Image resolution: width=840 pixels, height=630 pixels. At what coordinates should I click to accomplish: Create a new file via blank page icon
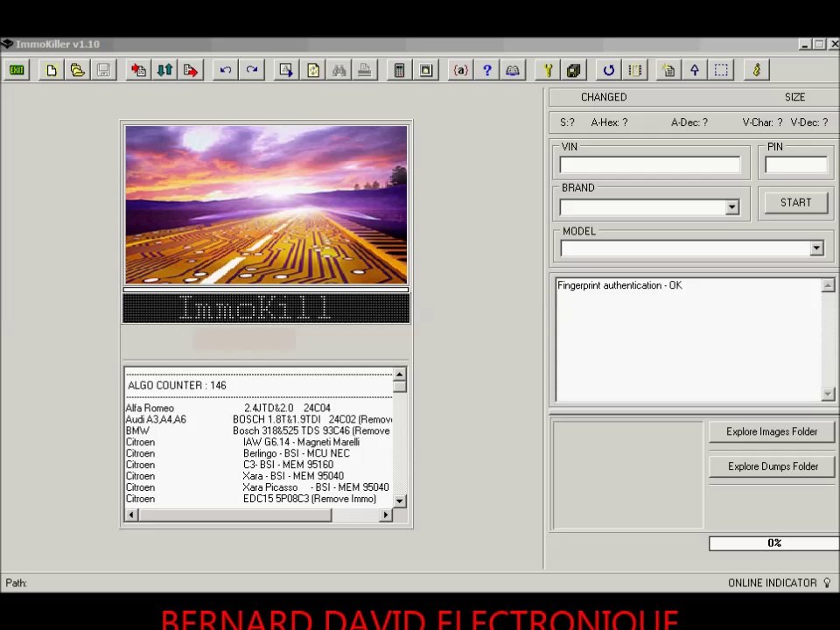click(x=52, y=70)
